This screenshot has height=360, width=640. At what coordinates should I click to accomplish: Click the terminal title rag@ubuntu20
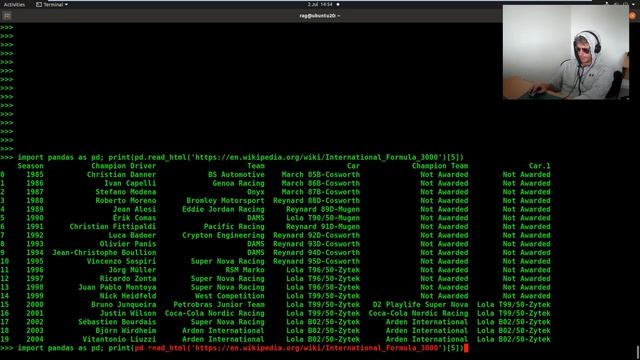[x=320, y=16]
